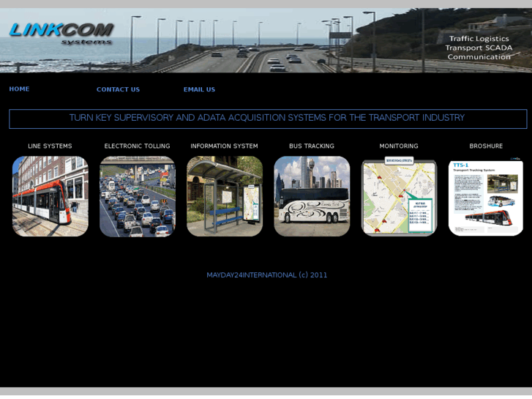
Task: Click the Communication header text
Action: pos(479,56)
